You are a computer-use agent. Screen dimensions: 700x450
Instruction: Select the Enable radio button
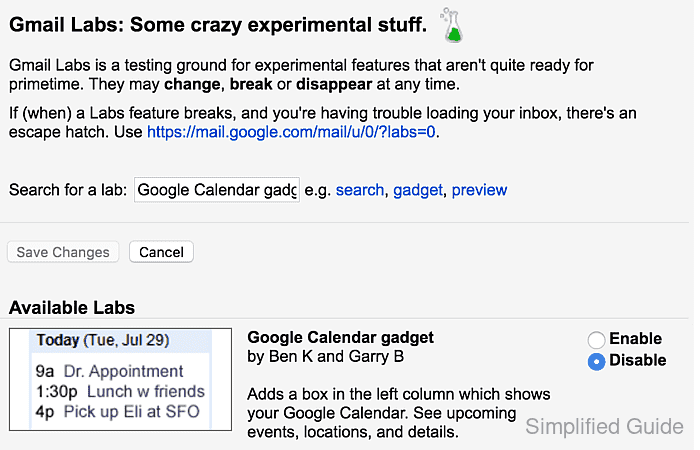tap(596, 340)
